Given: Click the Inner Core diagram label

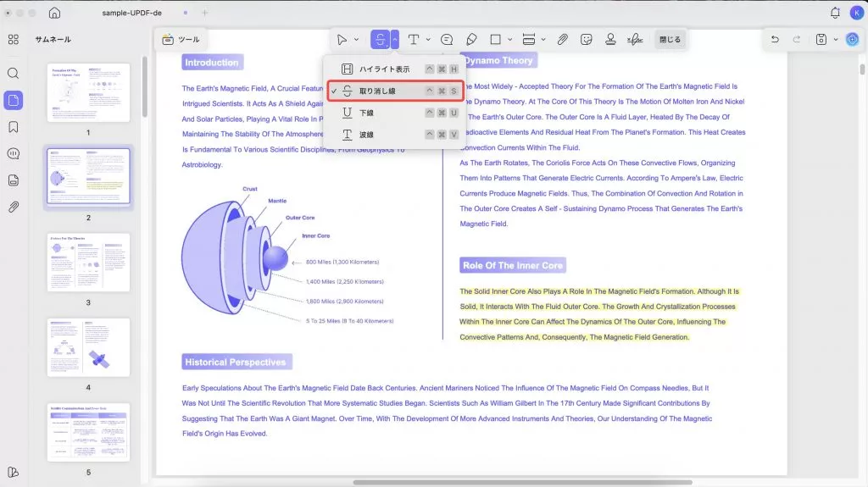Looking at the screenshot, I should (x=315, y=235).
